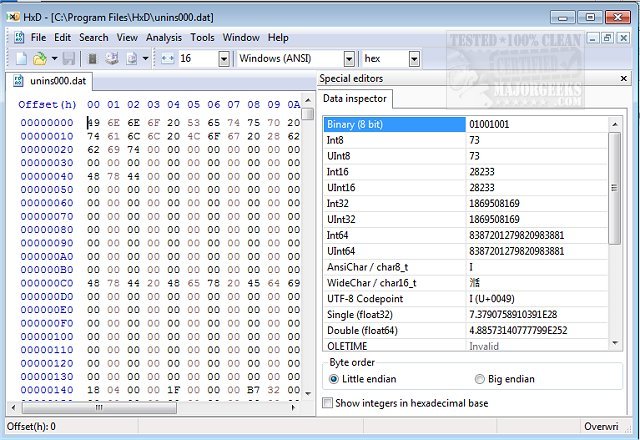Image resolution: width=640 pixels, height=440 pixels.
Task: Click the New file toolbar icon
Action: (x=21, y=59)
